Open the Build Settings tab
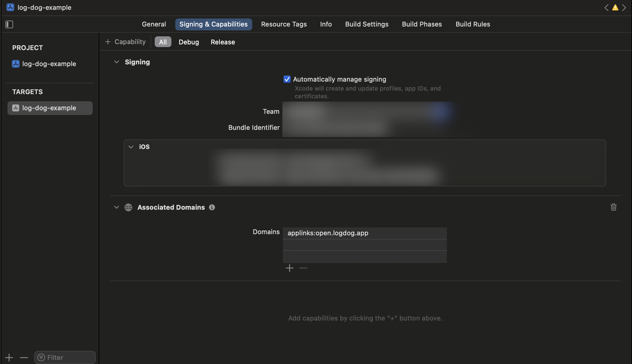 (x=367, y=24)
